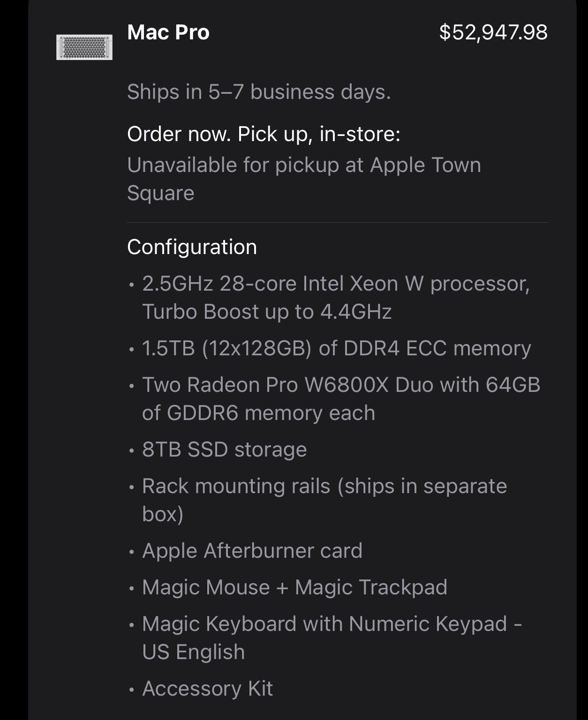The height and width of the screenshot is (720, 588).
Task: Select the 'Ships in 5–7 business days' text
Action: [259, 92]
